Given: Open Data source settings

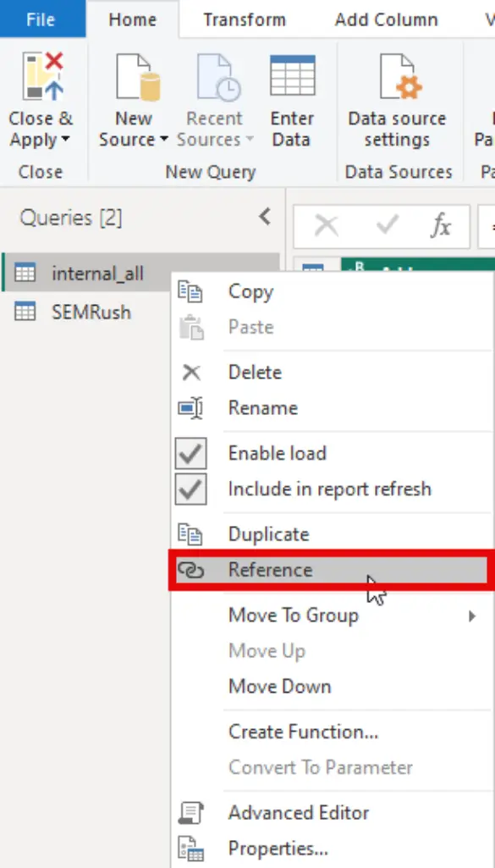Looking at the screenshot, I should tap(397, 100).
